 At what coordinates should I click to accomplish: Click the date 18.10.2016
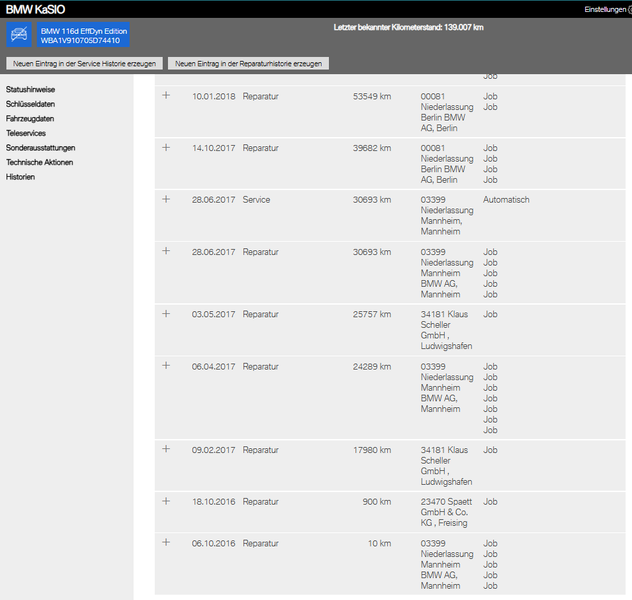pyautogui.click(x=214, y=502)
